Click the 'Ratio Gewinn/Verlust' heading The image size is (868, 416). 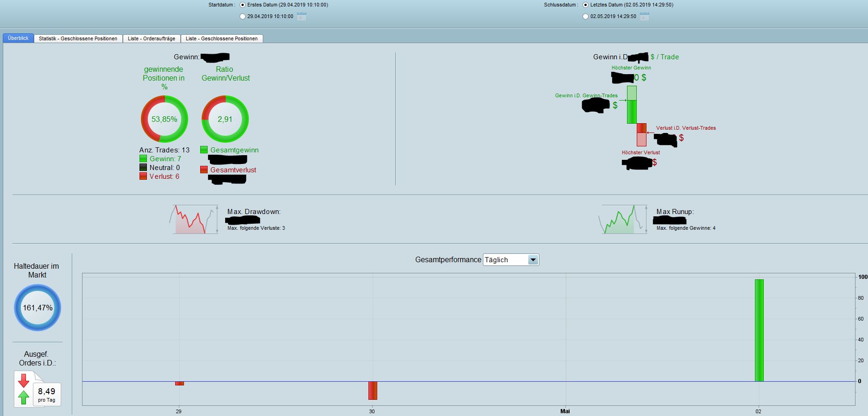click(226, 74)
